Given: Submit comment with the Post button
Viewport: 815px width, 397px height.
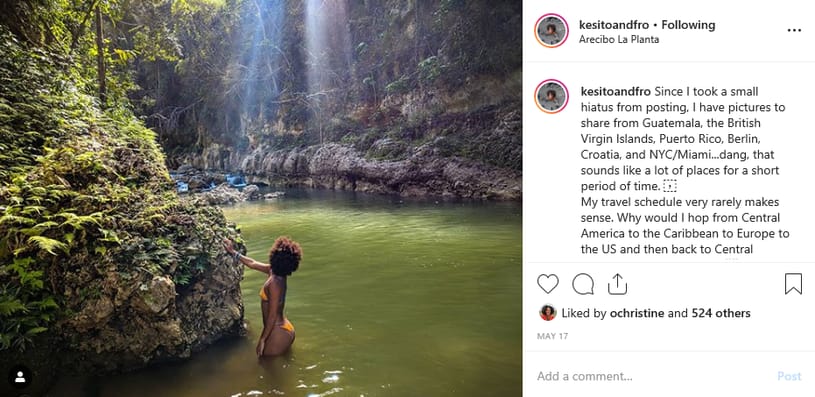Looking at the screenshot, I should tap(789, 376).
